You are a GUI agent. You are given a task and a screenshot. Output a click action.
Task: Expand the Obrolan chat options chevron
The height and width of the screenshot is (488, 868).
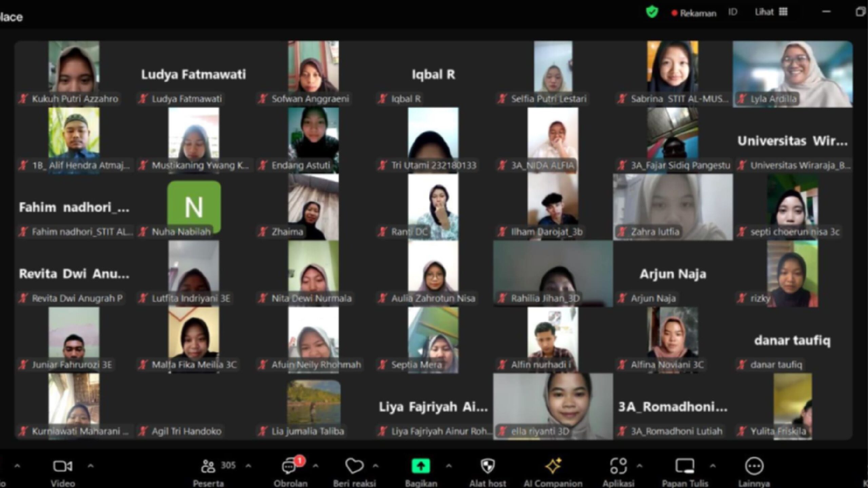point(315,466)
